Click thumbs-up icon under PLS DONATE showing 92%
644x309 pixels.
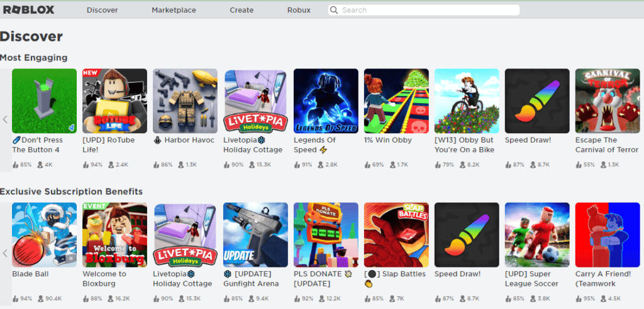pyautogui.click(x=297, y=299)
